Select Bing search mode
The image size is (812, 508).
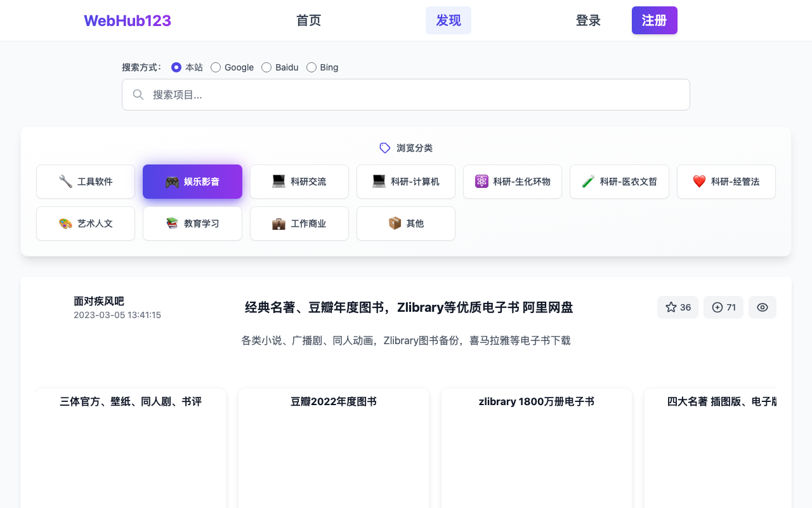pos(311,67)
